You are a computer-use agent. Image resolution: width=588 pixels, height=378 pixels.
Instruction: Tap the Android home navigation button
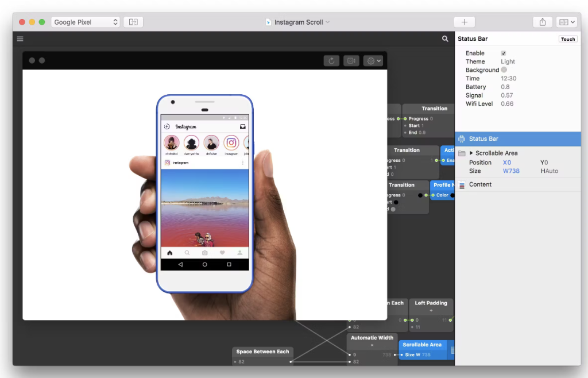[205, 264]
